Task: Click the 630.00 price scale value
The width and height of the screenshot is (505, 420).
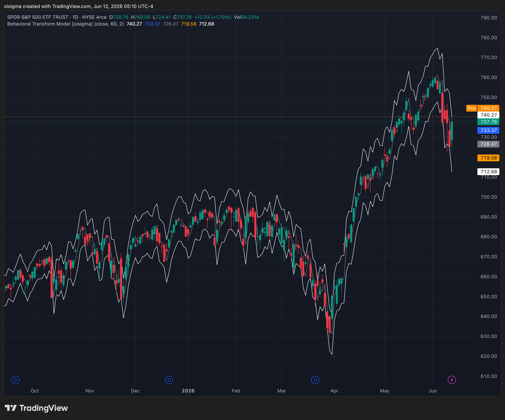Action: click(x=489, y=336)
